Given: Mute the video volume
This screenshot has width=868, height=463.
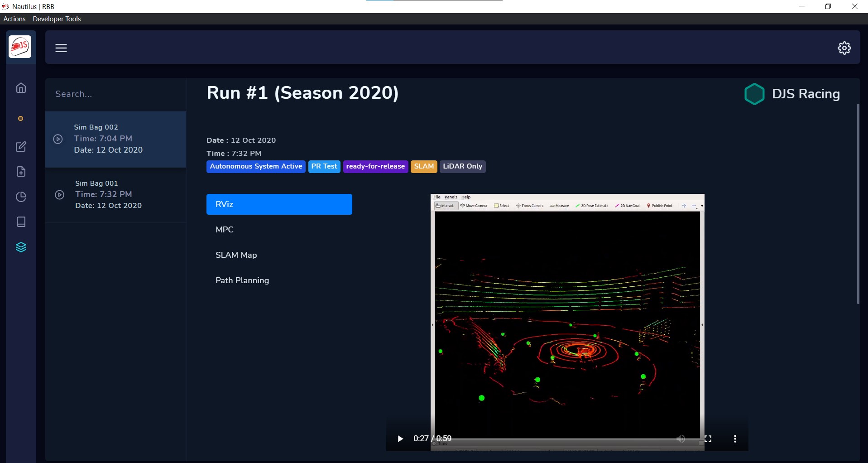Looking at the screenshot, I should coord(681,439).
